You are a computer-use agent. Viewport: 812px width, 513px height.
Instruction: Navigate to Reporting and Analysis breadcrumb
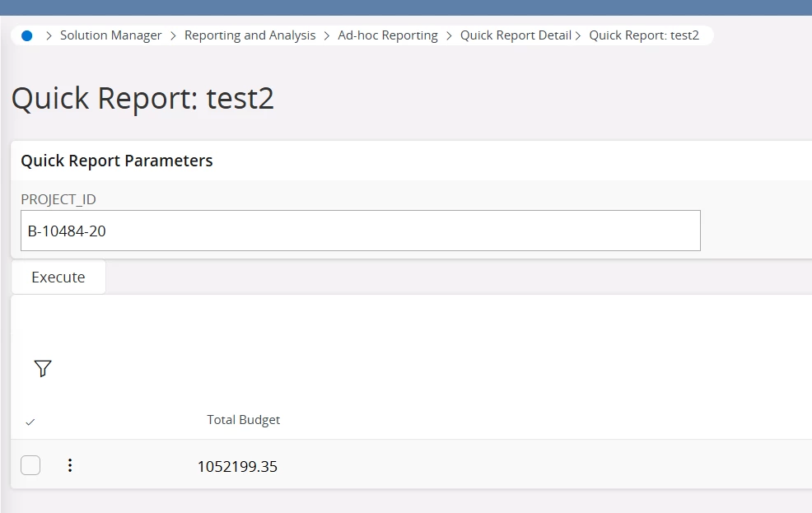[250, 35]
